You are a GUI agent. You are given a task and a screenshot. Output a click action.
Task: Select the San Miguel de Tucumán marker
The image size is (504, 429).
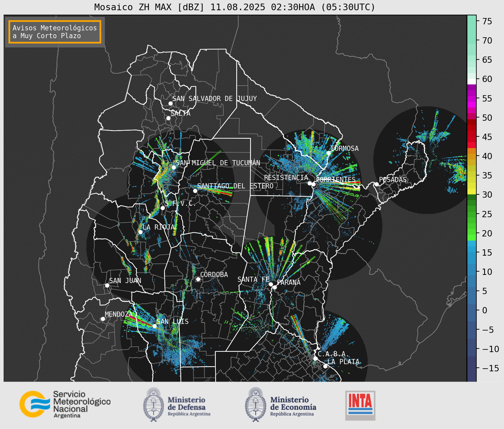(173, 167)
